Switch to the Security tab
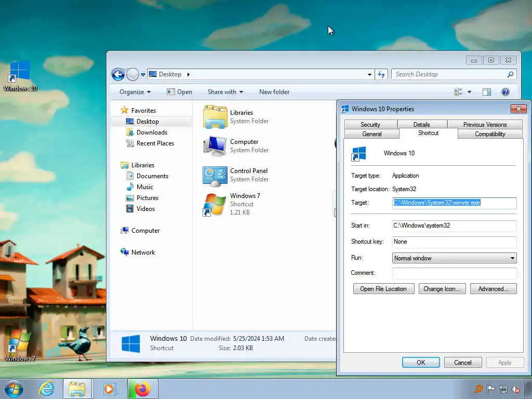The image size is (532, 399). click(370, 124)
